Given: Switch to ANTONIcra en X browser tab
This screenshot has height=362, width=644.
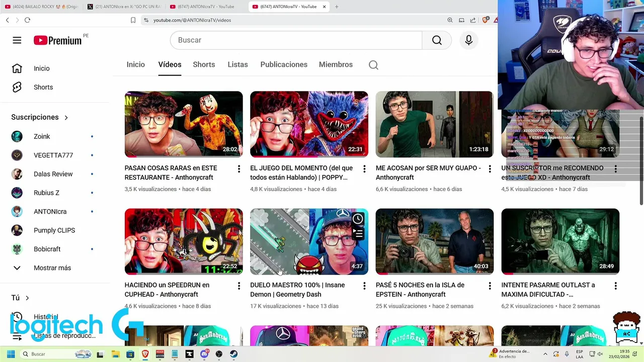Looking at the screenshot, I should click(124, 7).
